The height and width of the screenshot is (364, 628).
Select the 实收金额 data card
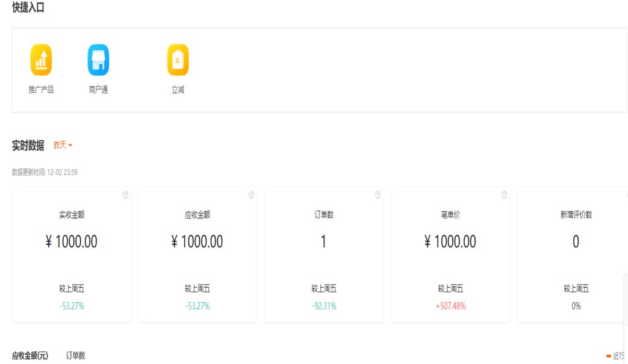(x=72, y=254)
